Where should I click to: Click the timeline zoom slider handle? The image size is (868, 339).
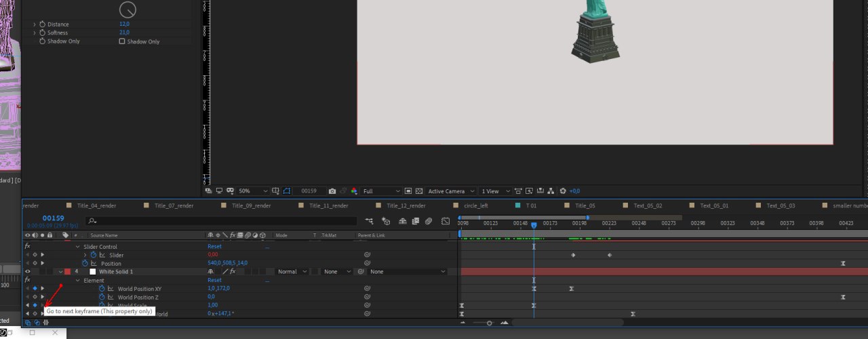click(490, 323)
